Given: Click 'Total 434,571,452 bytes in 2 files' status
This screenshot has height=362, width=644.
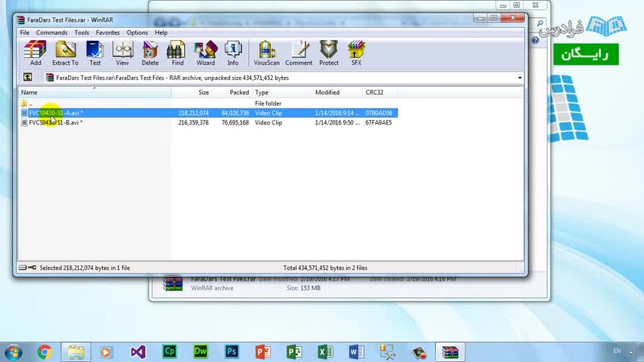Looking at the screenshot, I should [325, 268].
